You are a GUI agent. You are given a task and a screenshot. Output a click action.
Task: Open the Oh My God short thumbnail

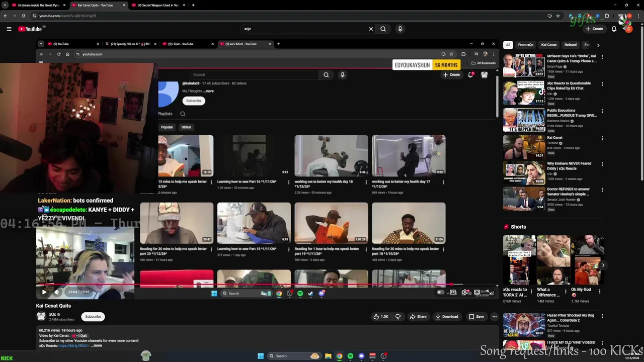587,260
